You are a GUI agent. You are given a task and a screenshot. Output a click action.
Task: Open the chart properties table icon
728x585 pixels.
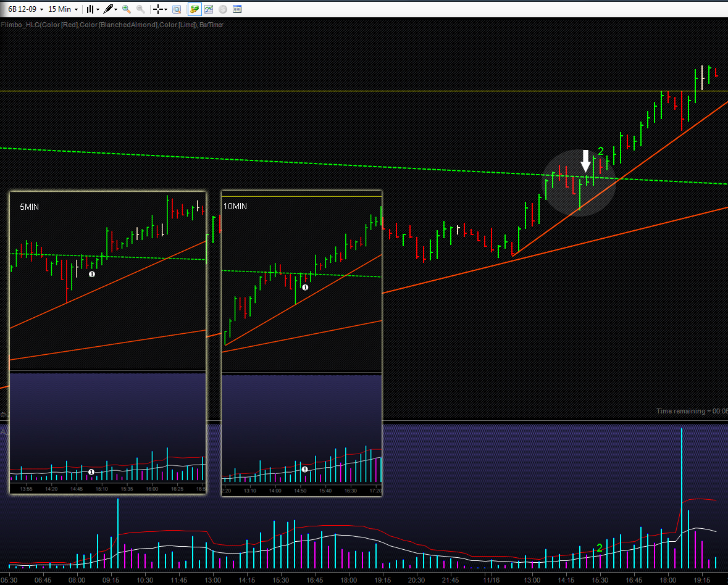click(237, 9)
